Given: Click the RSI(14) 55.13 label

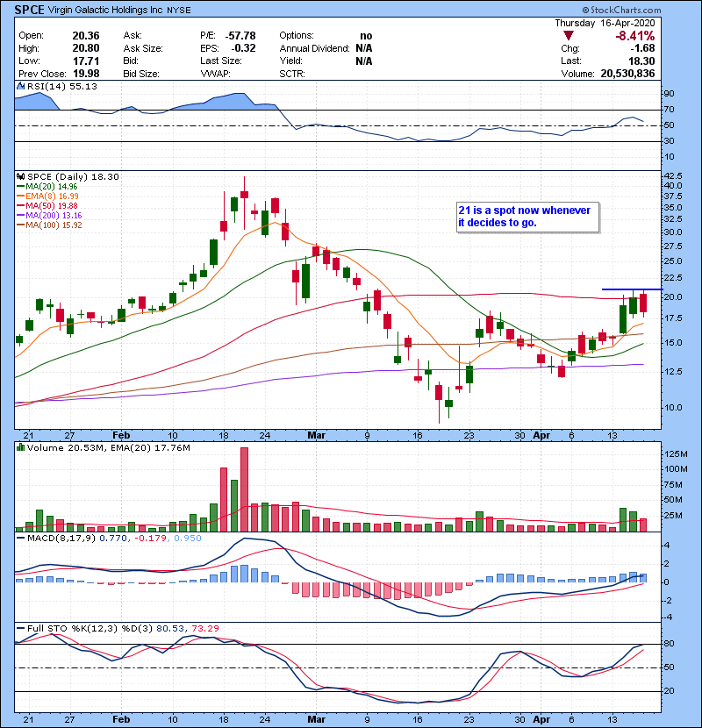Looking at the screenshot, I should pos(62,86).
